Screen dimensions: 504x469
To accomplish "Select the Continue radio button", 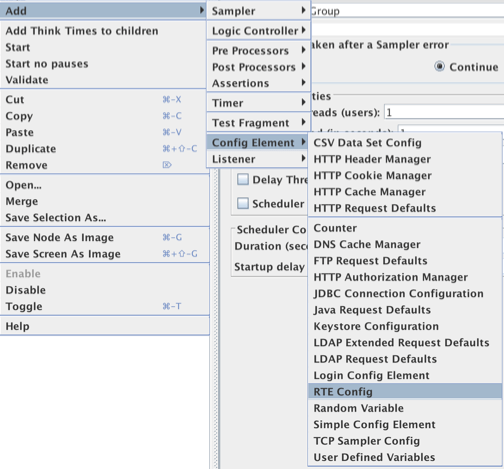I will (x=439, y=67).
